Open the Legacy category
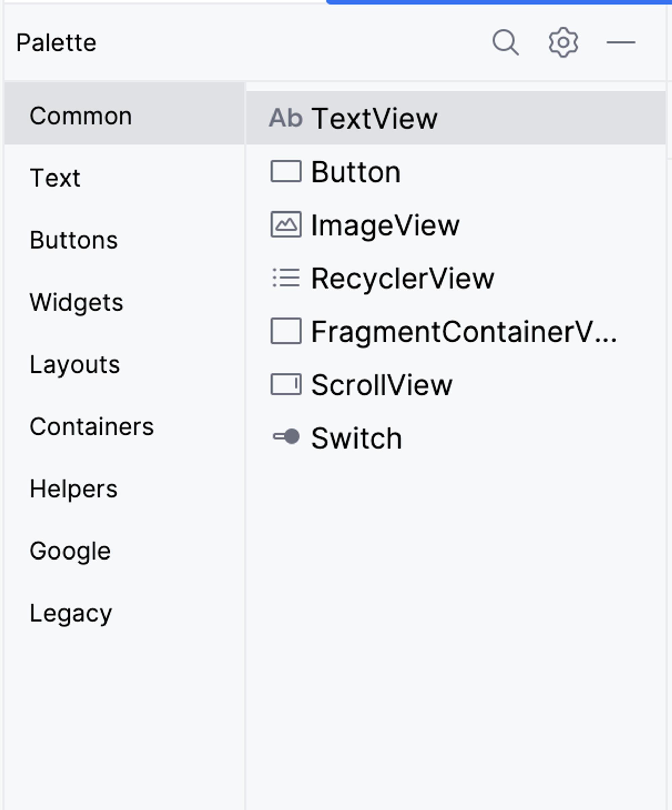Viewport: 672px width, 810px height. click(71, 613)
